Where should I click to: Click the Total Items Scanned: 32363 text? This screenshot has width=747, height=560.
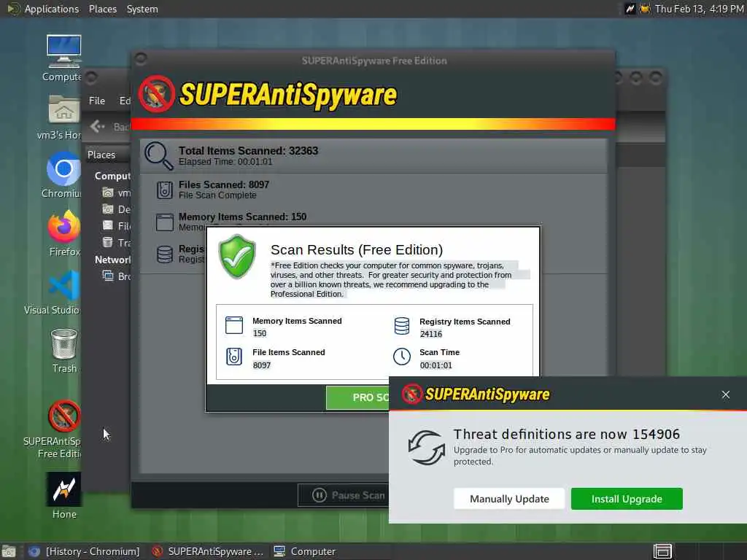(x=248, y=150)
